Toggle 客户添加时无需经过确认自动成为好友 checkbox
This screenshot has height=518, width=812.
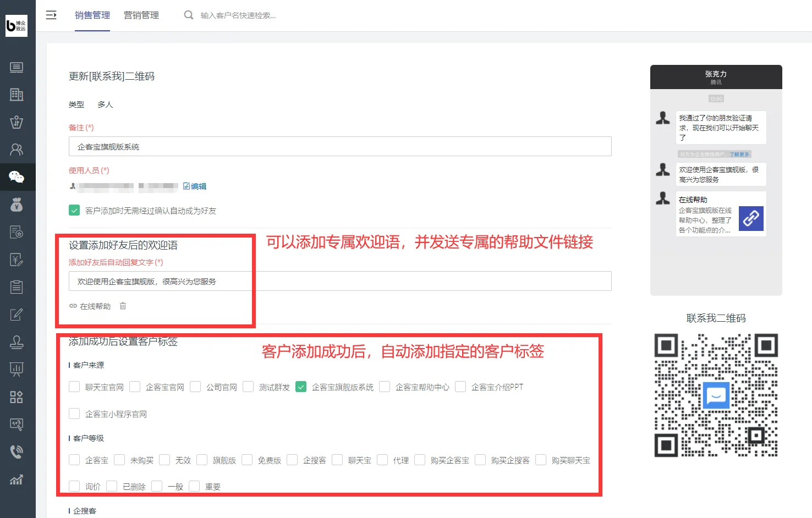click(74, 210)
